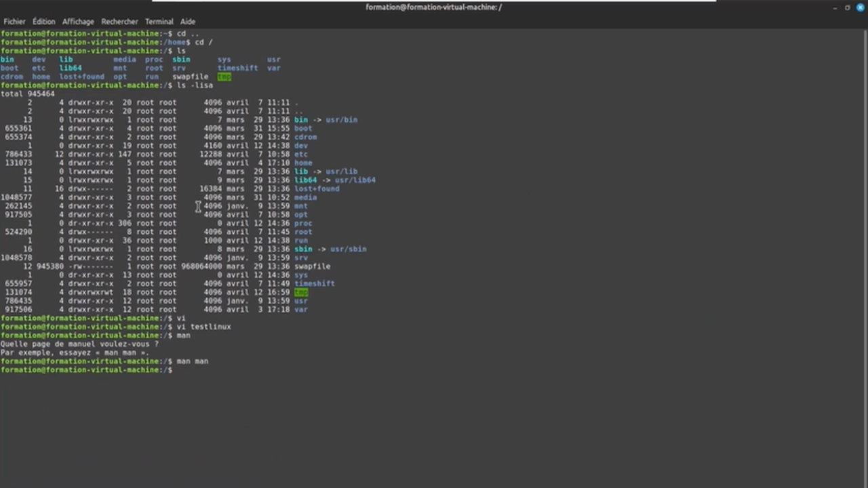
Task: Select the highlighted tmp directory entry
Action: point(300,291)
